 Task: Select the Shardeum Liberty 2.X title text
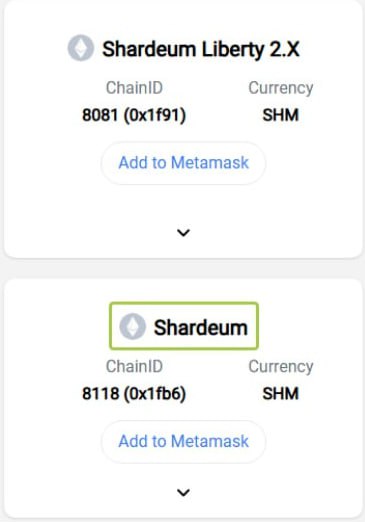pos(201,49)
